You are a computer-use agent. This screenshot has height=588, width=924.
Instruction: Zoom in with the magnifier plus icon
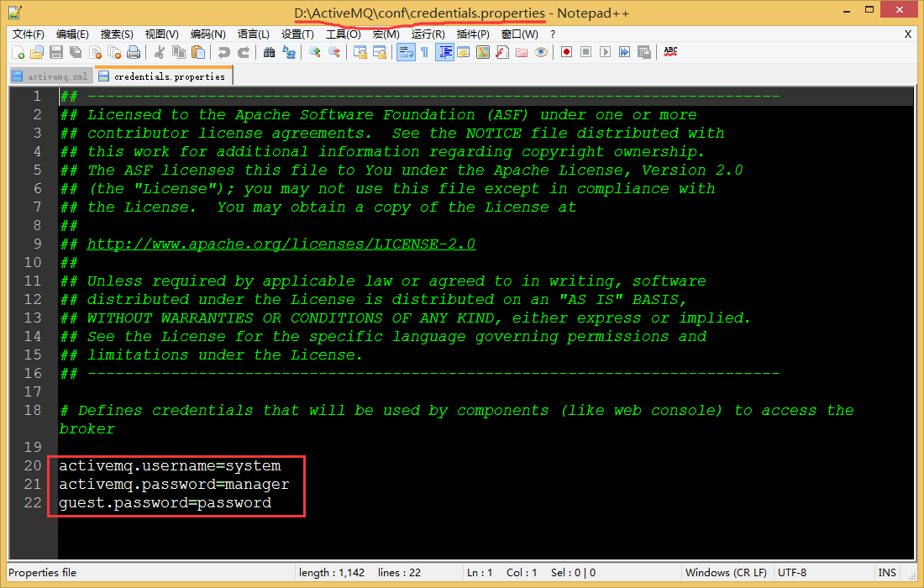coord(315,52)
